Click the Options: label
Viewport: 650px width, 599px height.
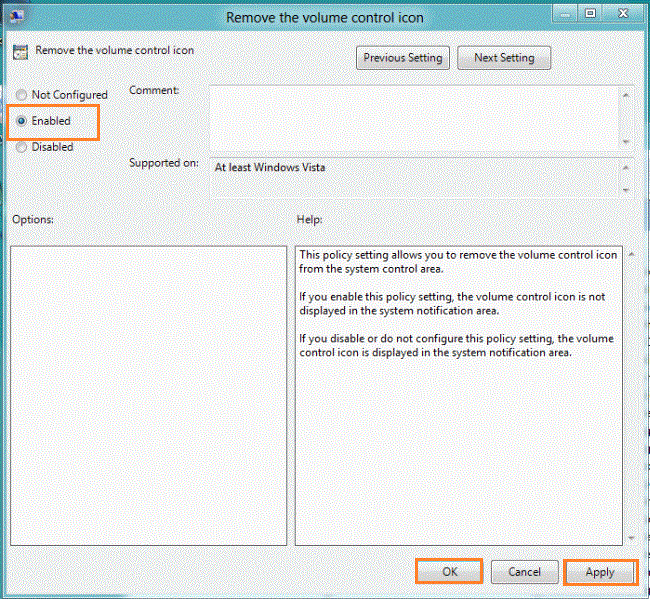pyautogui.click(x=33, y=219)
